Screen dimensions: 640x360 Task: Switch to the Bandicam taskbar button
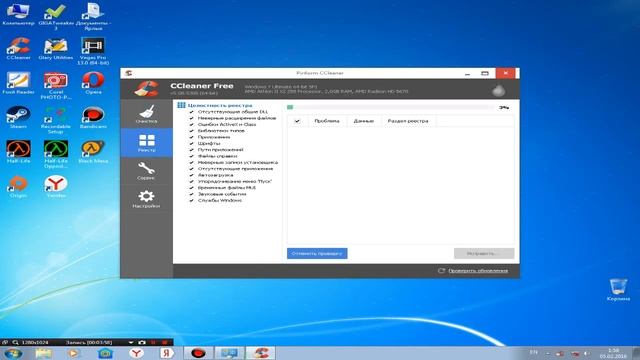[x=198, y=353]
